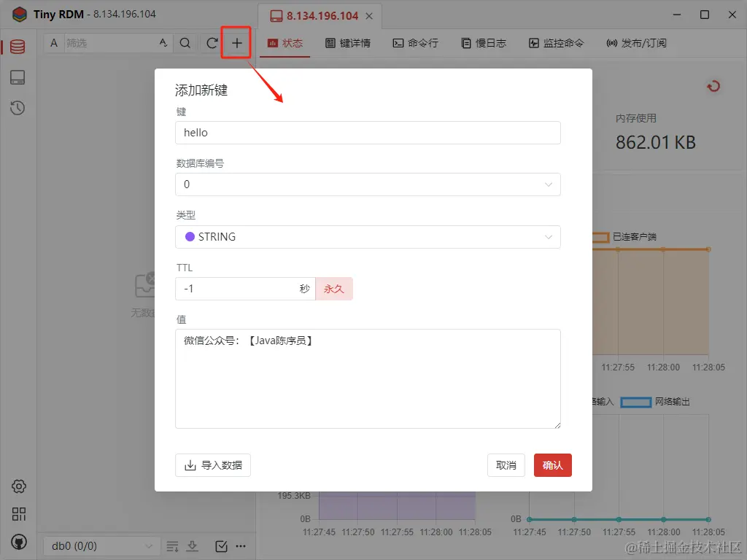Image resolution: width=747 pixels, height=560 pixels.
Task: Click into the 值 text area
Action: coord(368,378)
